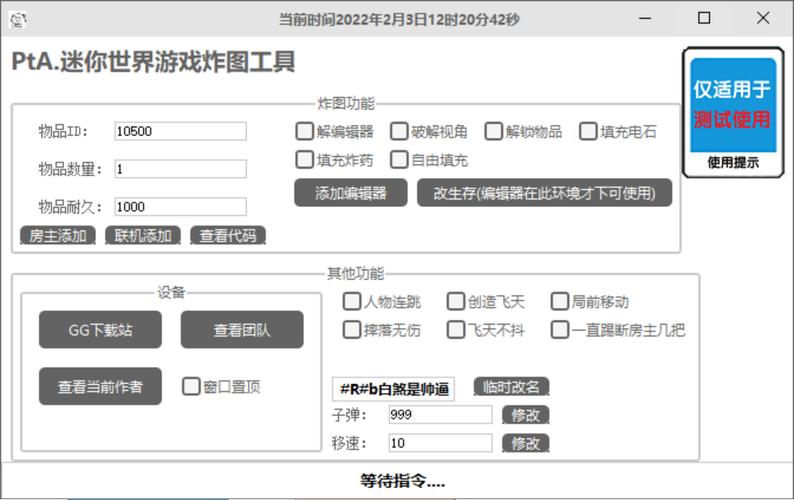Check the 填充炸药 option
The height and width of the screenshot is (500, 794).
coord(304,160)
